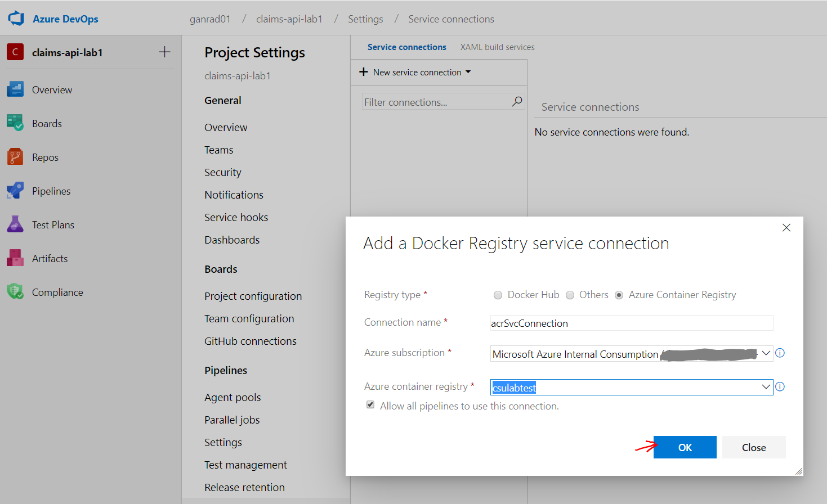Click claims-api-lab1 breadcrumb
This screenshot has width=827, height=504.
pos(289,19)
